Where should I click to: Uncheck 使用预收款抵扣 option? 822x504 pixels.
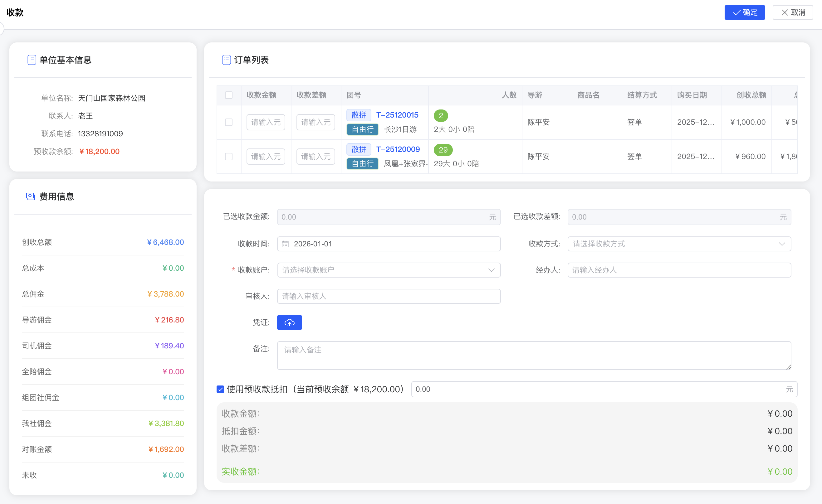(x=220, y=389)
